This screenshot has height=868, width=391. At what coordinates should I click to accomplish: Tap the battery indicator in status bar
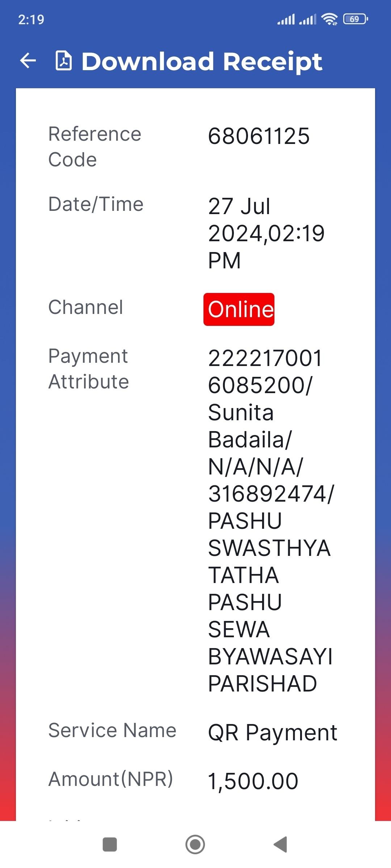pyautogui.click(x=356, y=19)
